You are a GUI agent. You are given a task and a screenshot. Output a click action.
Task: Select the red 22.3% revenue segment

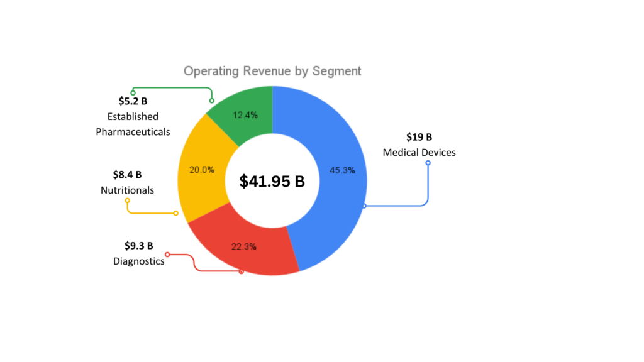pyautogui.click(x=245, y=246)
